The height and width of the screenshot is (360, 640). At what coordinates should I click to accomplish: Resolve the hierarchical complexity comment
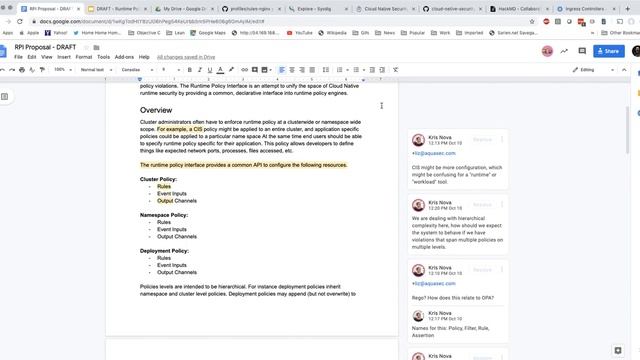482,204
